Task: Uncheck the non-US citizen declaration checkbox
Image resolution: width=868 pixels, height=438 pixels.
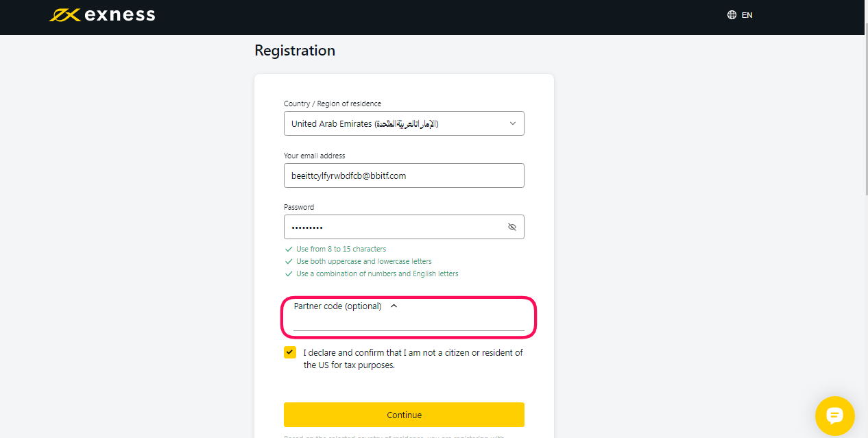Action: (290, 352)
